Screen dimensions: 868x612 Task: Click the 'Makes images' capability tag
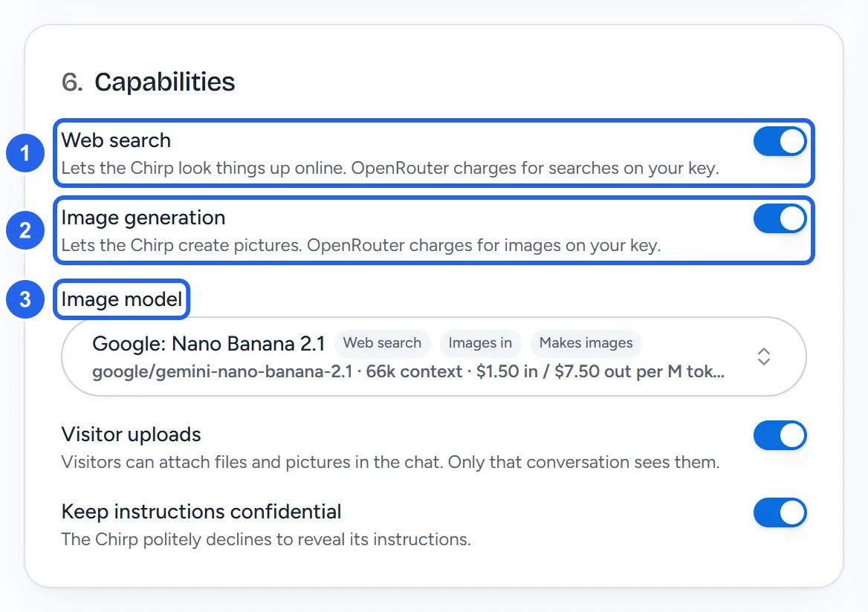pyautogui.click(x=586, y=343)
